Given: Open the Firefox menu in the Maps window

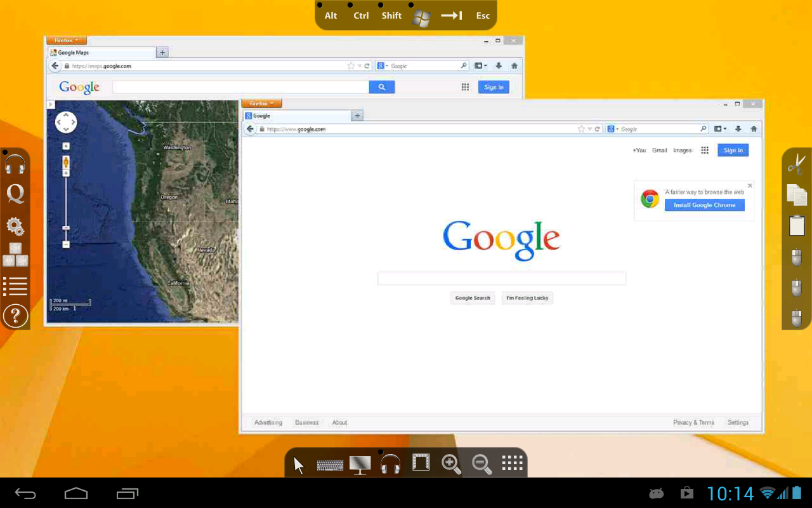Looking at the screenshot, I should tap(67, 40).
